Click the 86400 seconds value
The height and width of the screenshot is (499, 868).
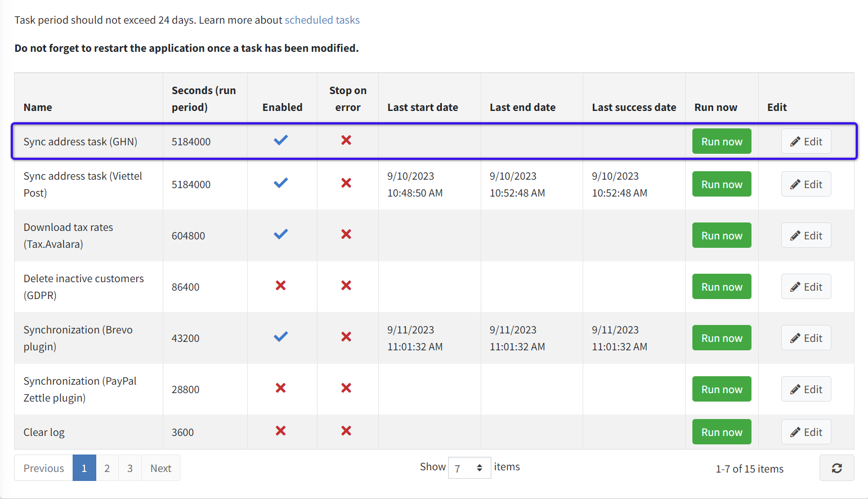pyautogui.click(x=186, y=287)
